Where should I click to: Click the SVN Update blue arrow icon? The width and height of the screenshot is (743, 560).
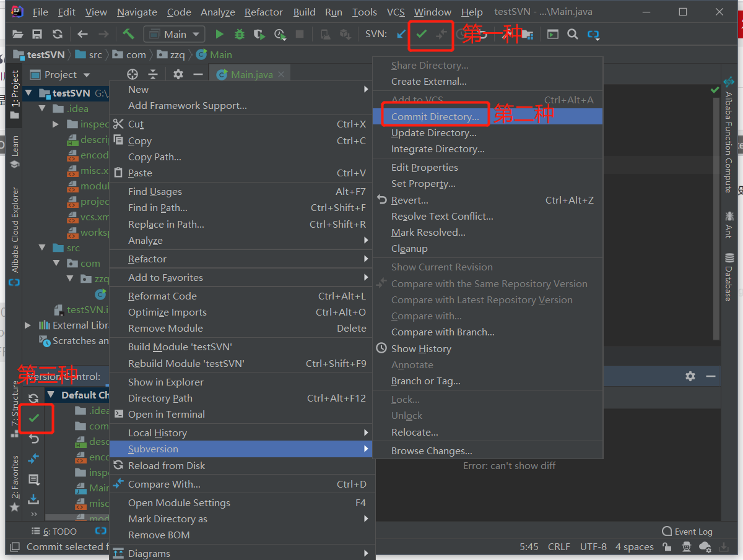click(401, 35)
